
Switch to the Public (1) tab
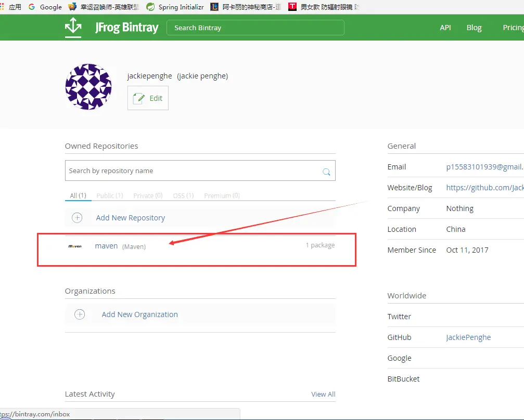click(110, 195)
